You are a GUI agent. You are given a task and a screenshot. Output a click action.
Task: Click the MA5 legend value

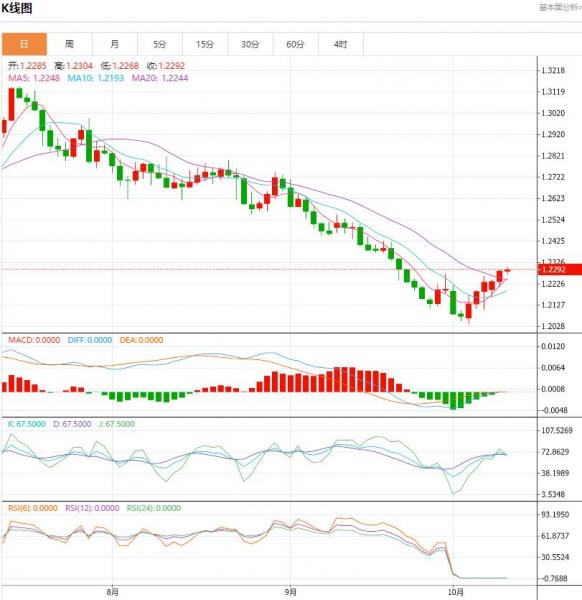point(34,78)
